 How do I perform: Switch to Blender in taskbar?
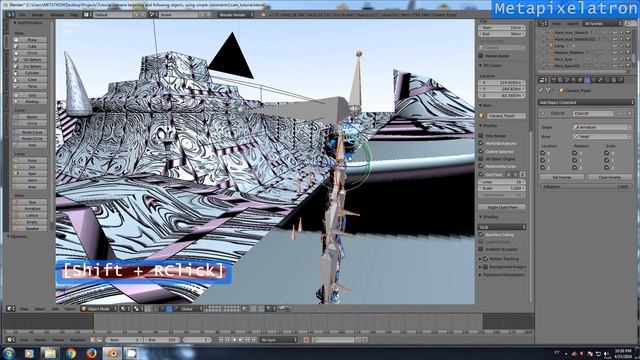(x=112, y=353)
